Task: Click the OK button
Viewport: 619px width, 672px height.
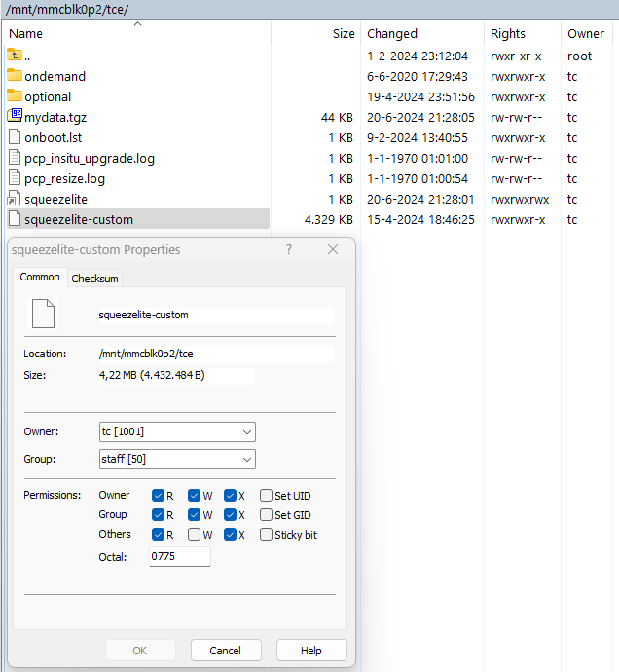Action: tap(140, 651)
